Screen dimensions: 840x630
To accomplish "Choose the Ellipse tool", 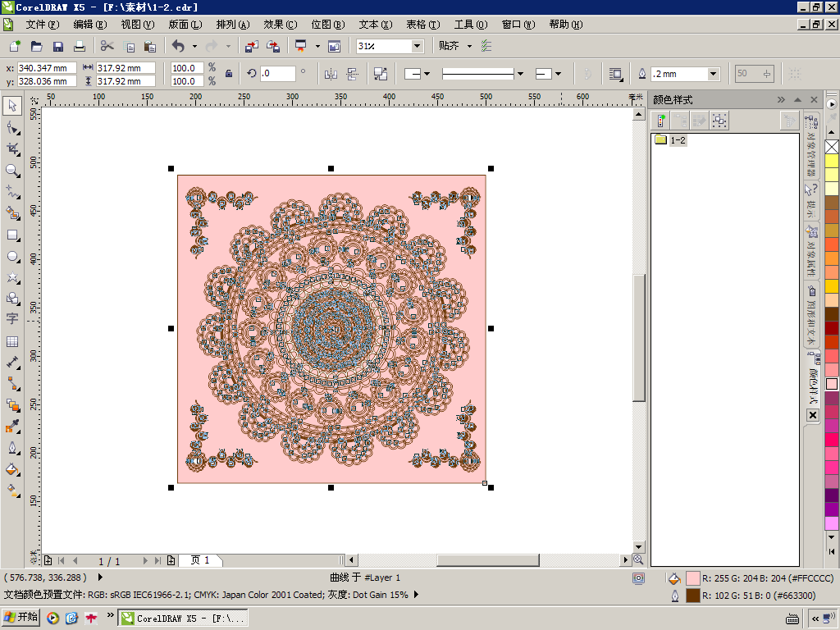I will tap(12, 257).
